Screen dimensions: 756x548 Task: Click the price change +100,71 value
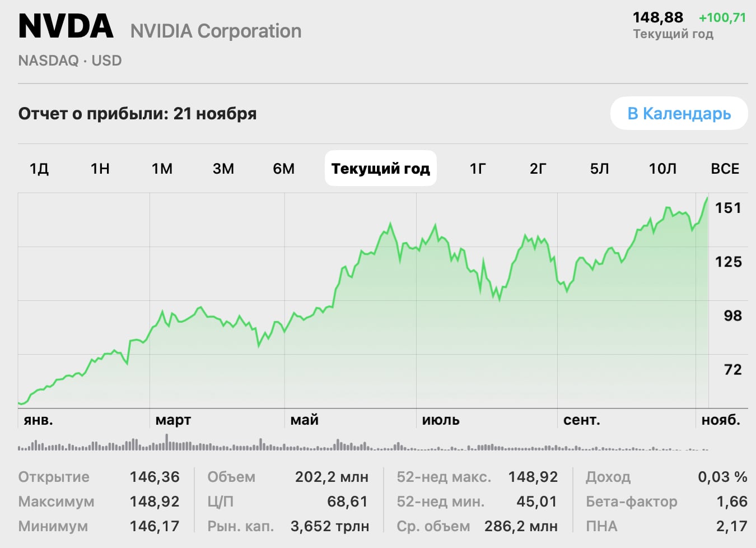722,17
